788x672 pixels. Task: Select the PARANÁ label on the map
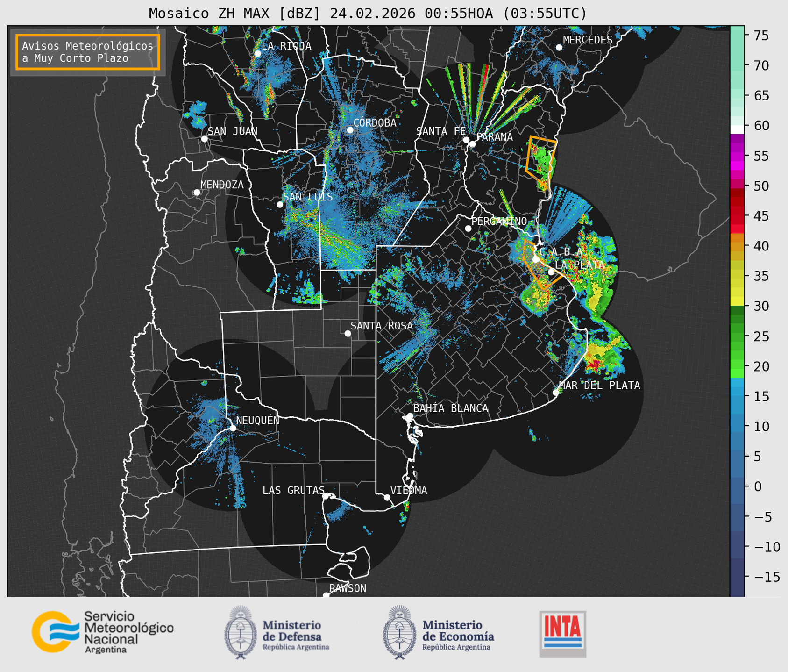click(495, 136)
